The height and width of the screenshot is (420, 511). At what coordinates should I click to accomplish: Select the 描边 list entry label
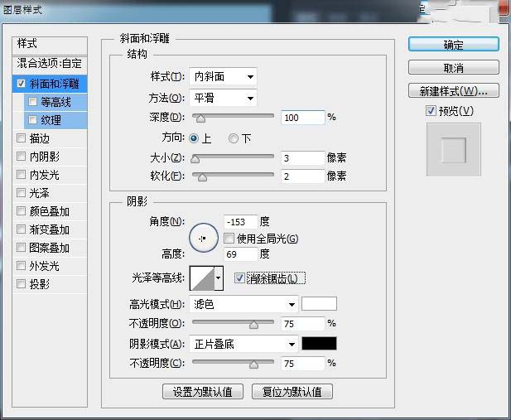pos(39,138)
